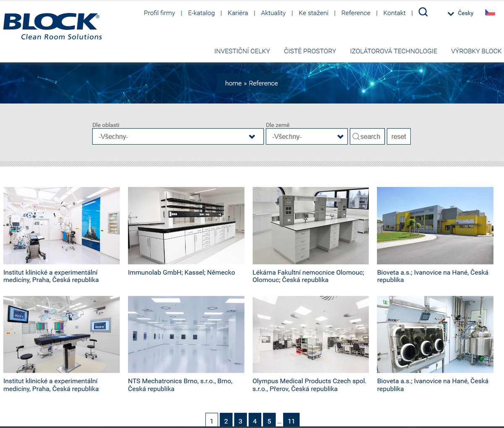Go to results page 3
Viewport: 504px width, 428px height.
[240, 420]
